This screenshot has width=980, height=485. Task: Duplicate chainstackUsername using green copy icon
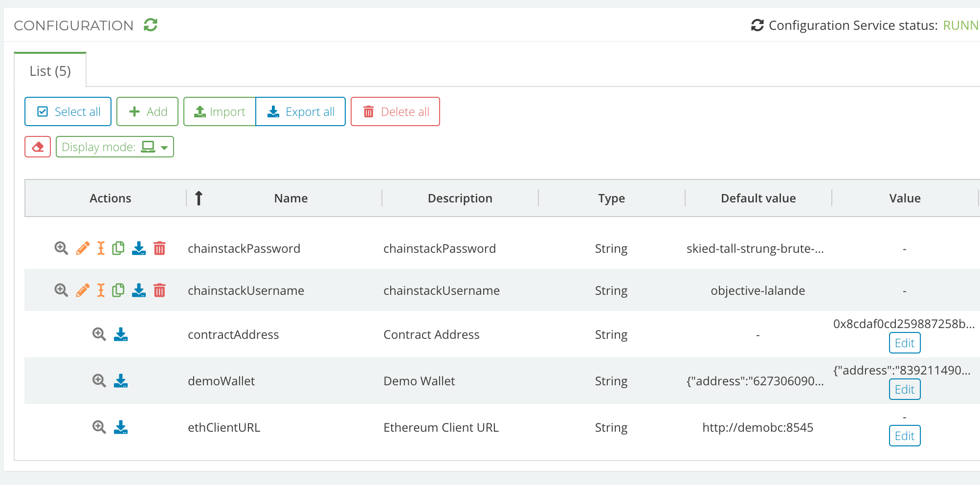(x=119, y=290)
